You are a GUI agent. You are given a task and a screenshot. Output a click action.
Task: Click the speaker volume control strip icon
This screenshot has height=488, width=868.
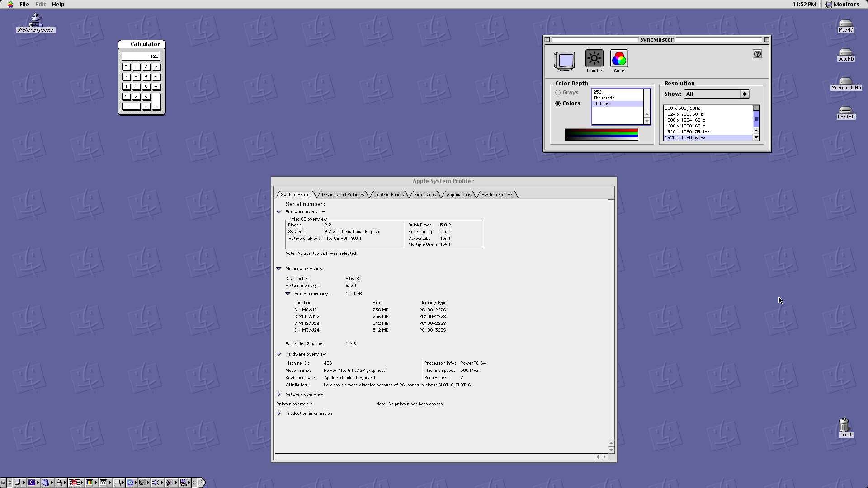click(x=155, y=483)
